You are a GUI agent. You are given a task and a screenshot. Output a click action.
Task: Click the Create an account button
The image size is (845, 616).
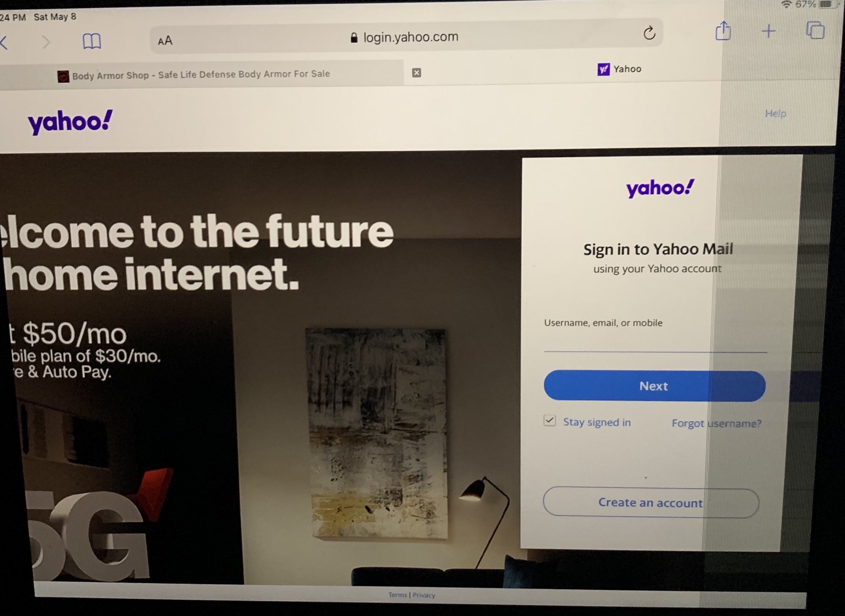[651, 502]
